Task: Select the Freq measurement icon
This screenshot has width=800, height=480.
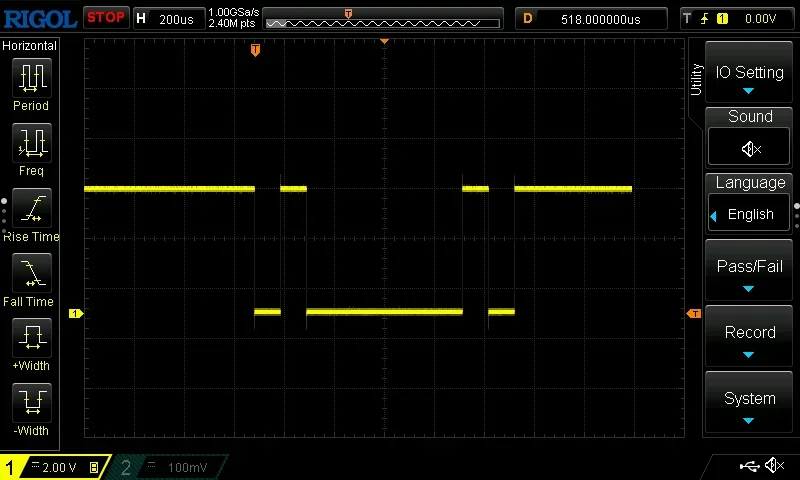Action: click(x=32, y=142)
